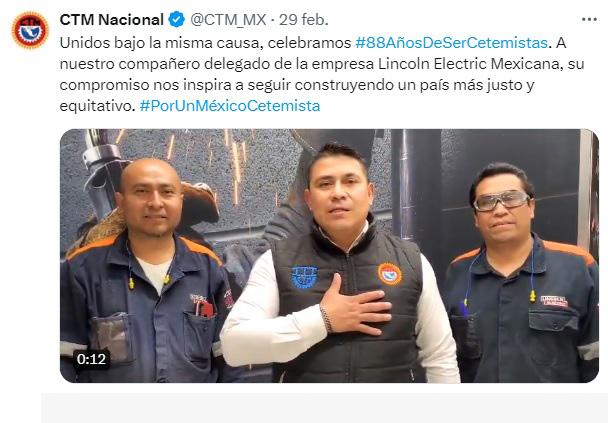Screen dimensions: 608x423
Task: Click the blue verified badge
Action: pos(176,19)
